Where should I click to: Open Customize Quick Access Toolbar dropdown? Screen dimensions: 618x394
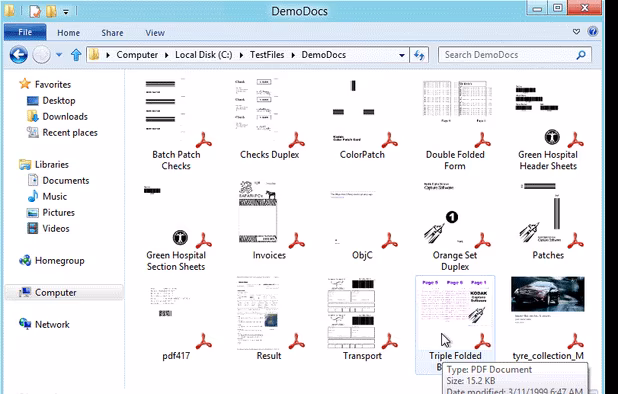pyautogui.click(x=66, y=12)
